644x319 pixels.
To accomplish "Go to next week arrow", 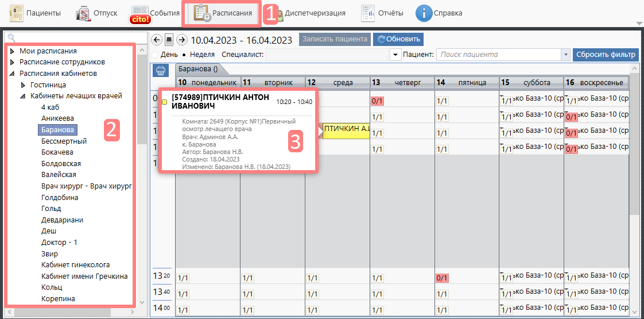I will coord(182,40).
